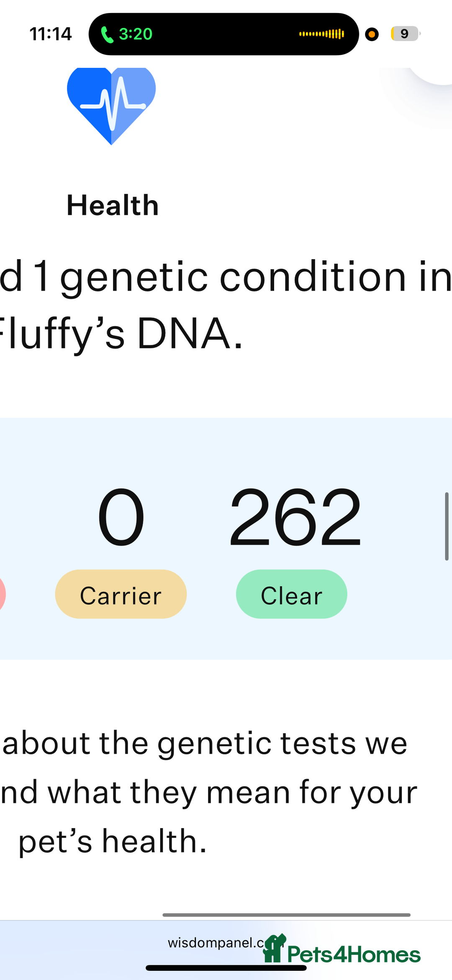Tap the 11:14 clock in status bar
452x980 pixels.
[51, 34]
